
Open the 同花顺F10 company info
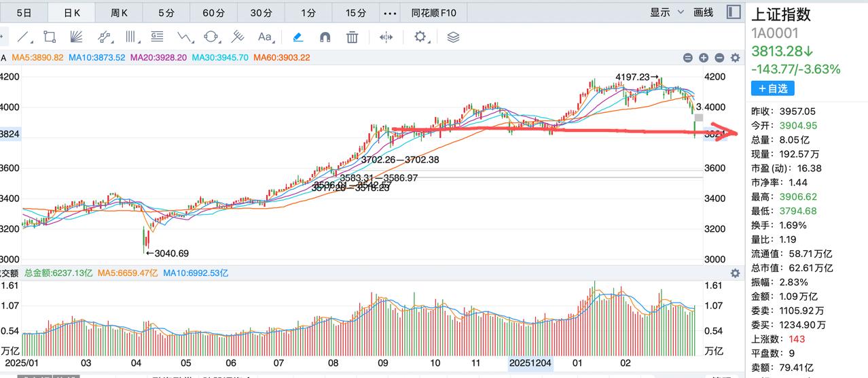434,12
